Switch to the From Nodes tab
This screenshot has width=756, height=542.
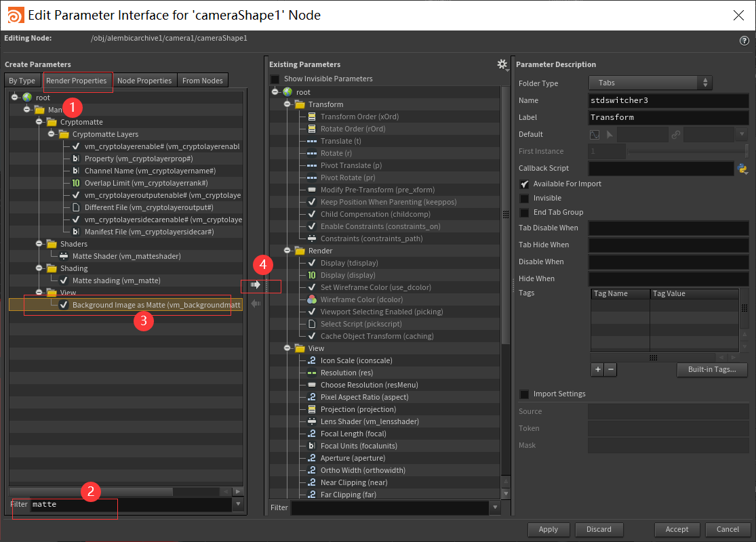[202, 80]
